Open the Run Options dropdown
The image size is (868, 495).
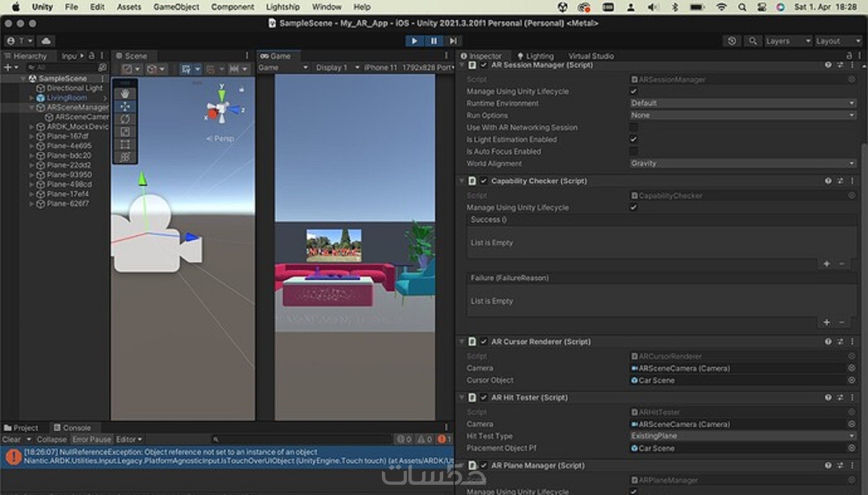(x=742, y=115)
